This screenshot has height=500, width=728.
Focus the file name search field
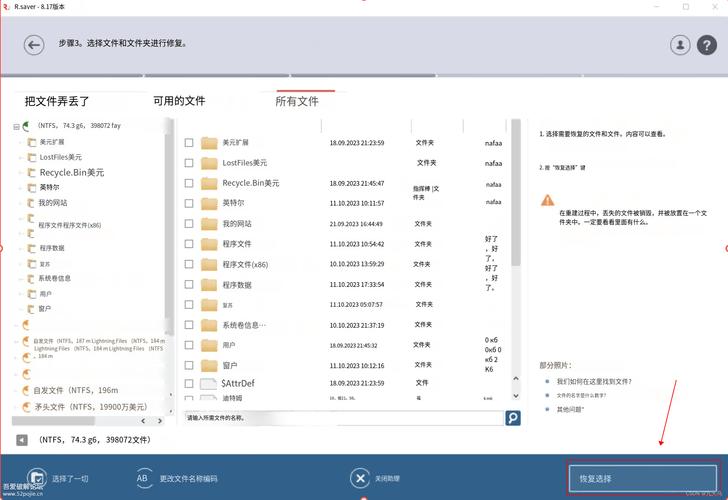coord(344,418)
